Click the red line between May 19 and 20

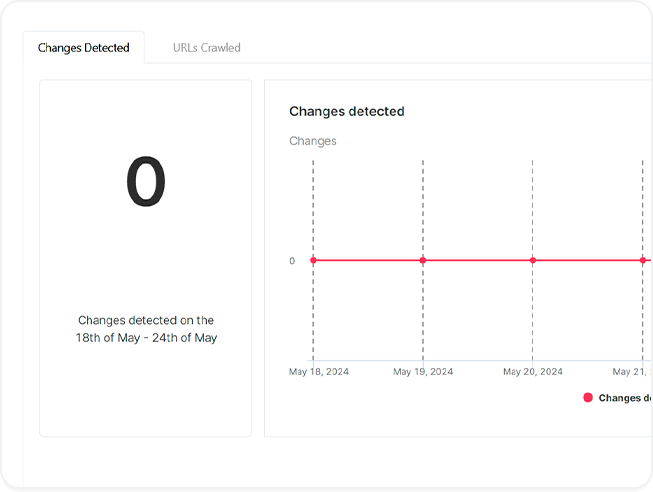(x=478, y=260)
